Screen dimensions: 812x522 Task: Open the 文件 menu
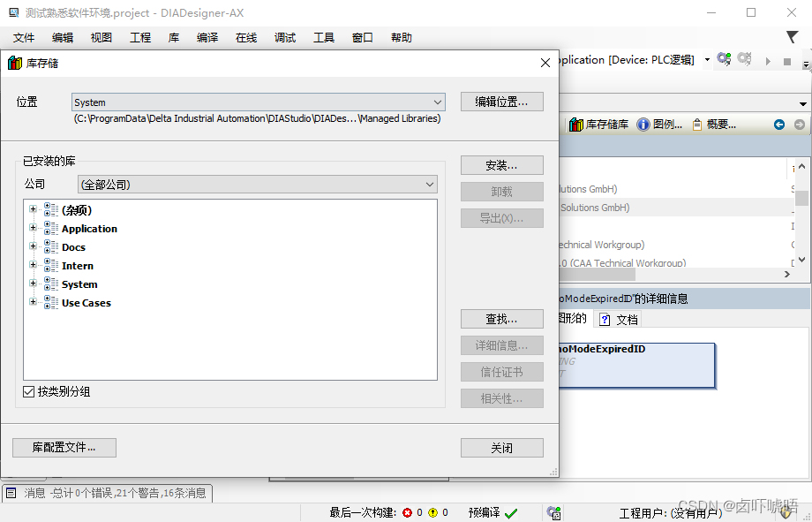(x=23, y=37)
